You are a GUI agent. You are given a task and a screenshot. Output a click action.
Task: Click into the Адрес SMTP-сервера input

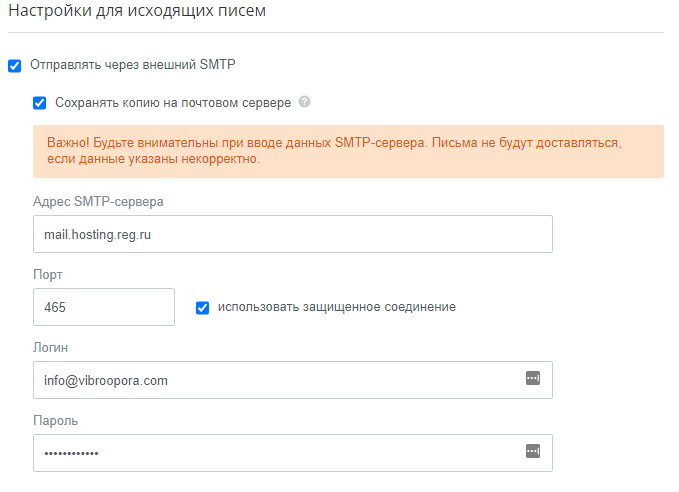pyautogui.click(x=292, y=234)
